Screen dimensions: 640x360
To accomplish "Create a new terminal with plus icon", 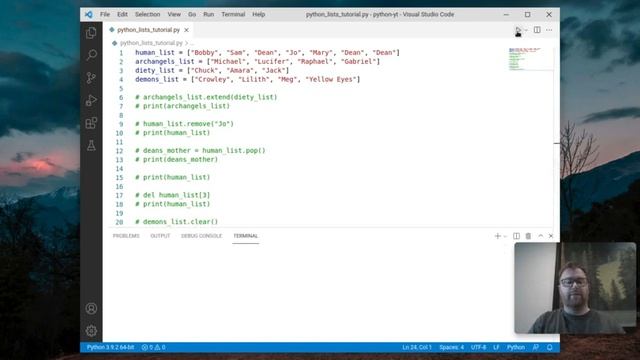I will pyautogui.click(x=498, y=236).
